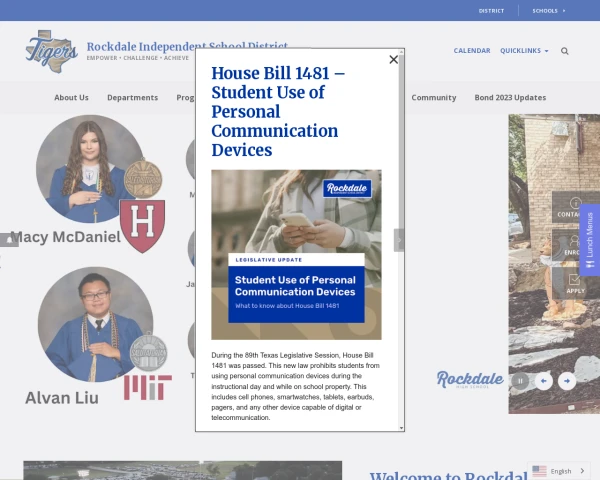Click the Enroll person icon
600x480 pixels.
click(x=574, y=241)
